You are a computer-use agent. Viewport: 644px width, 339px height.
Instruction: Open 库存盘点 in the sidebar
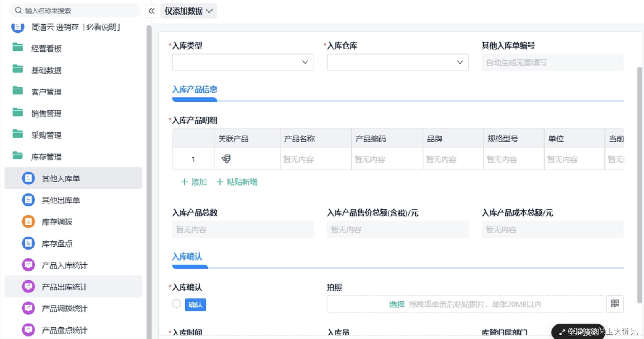(73, 243)
